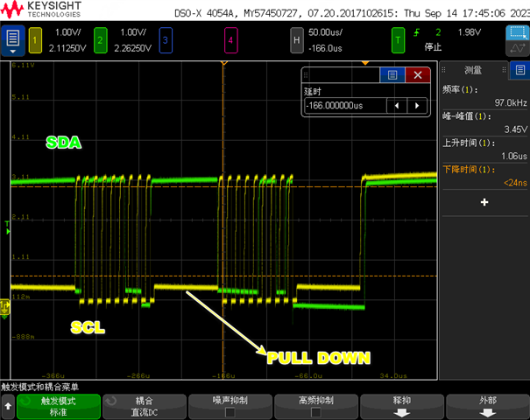Open the measurement sidebar list icon
The image size is (530, 420).
click(520, 70)
